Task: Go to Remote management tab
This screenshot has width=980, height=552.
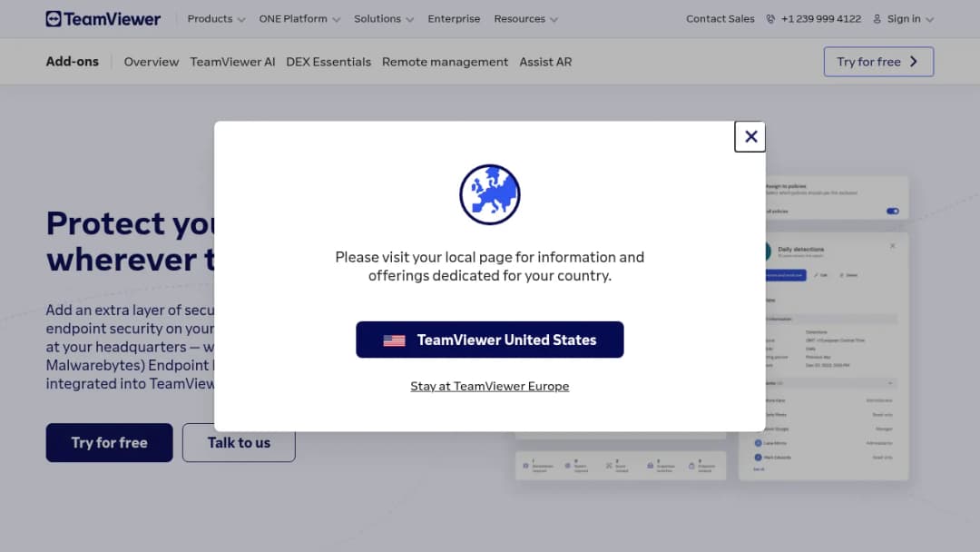Action: [445, 62]
